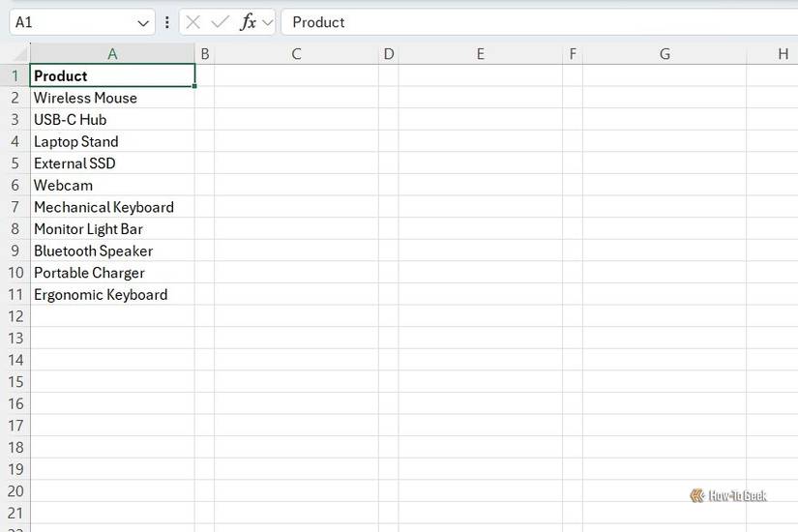This screenshot has width=798, height=532.
Task: Select row 12 header
Action: (x=15, y=316)
